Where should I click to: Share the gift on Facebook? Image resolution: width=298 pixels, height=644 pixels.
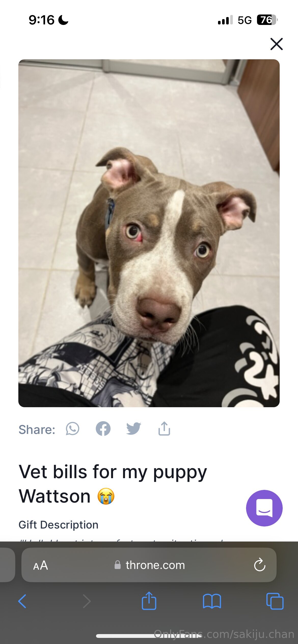pos(103,429)
